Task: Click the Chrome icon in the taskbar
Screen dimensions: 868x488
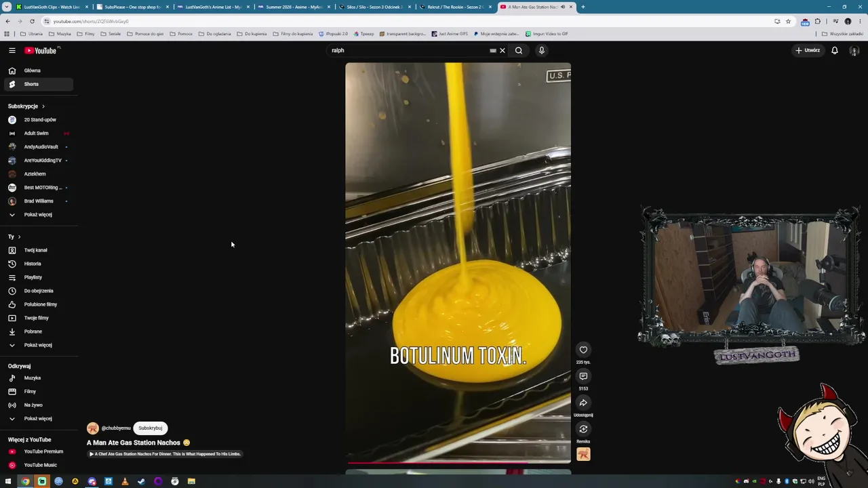Action: pos(25,481)
